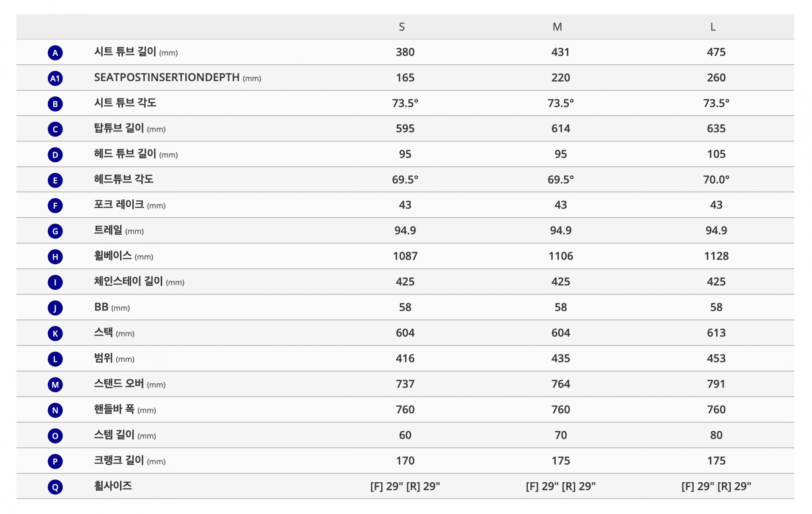Select the 70.0° head tube angle cell
This screenshot has height=514, width=812.
pos(716,180)
